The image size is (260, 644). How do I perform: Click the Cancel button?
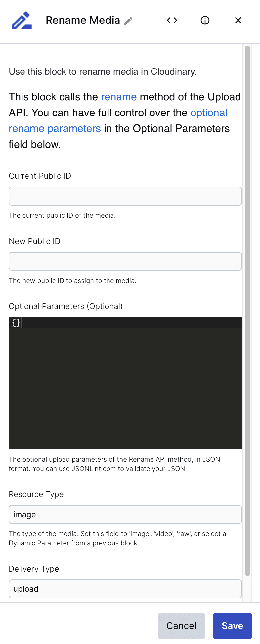pyautogui.click(x=181, y=626)
